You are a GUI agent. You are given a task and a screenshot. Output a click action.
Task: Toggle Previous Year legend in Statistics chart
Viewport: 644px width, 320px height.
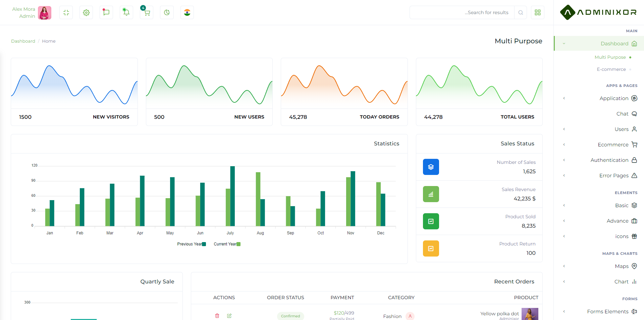[192, 244]
